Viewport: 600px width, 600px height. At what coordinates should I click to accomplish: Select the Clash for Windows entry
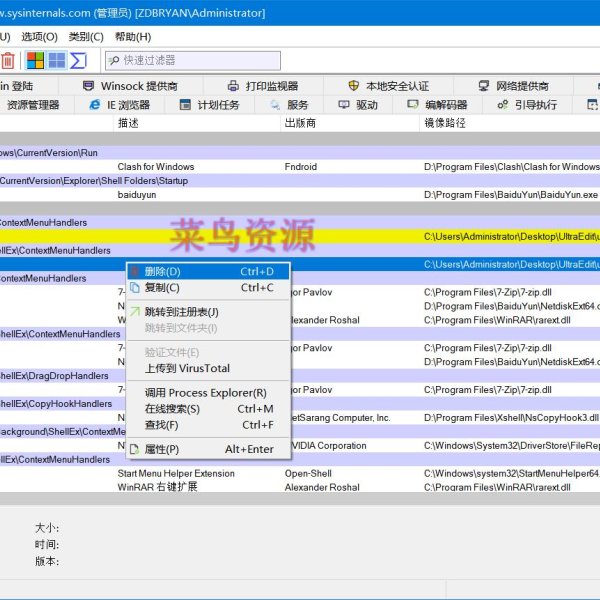click(x=300, y=167)
